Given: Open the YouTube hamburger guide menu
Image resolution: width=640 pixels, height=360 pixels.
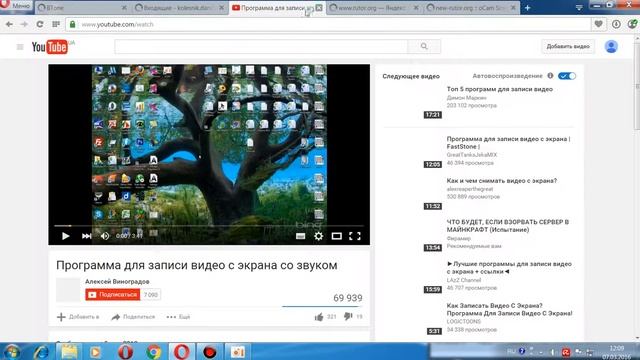Looking at the screenshot, I should [x=20, y=47].
